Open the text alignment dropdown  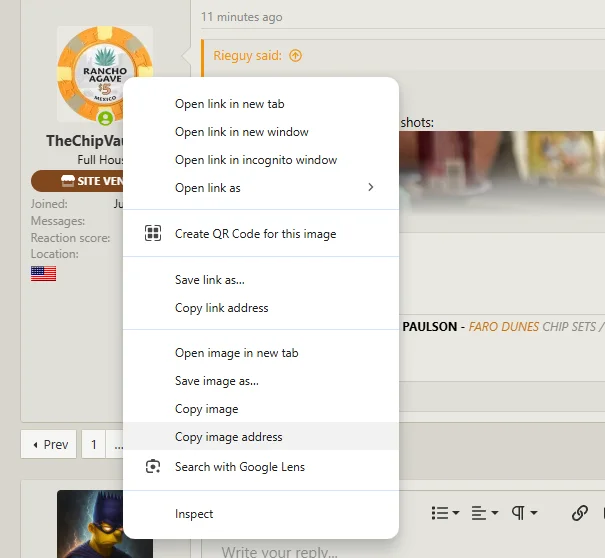[x=485, y=513]
